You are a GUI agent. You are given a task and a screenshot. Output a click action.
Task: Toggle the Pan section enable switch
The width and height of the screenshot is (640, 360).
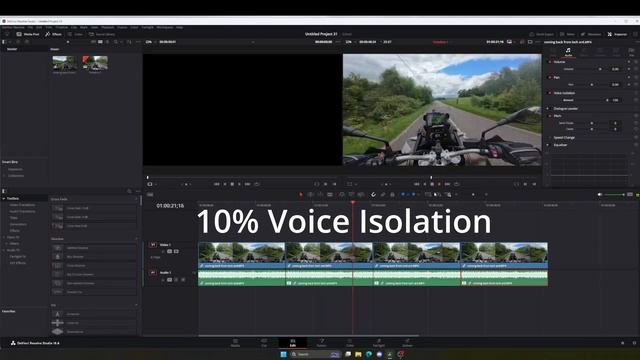[549, 77]
